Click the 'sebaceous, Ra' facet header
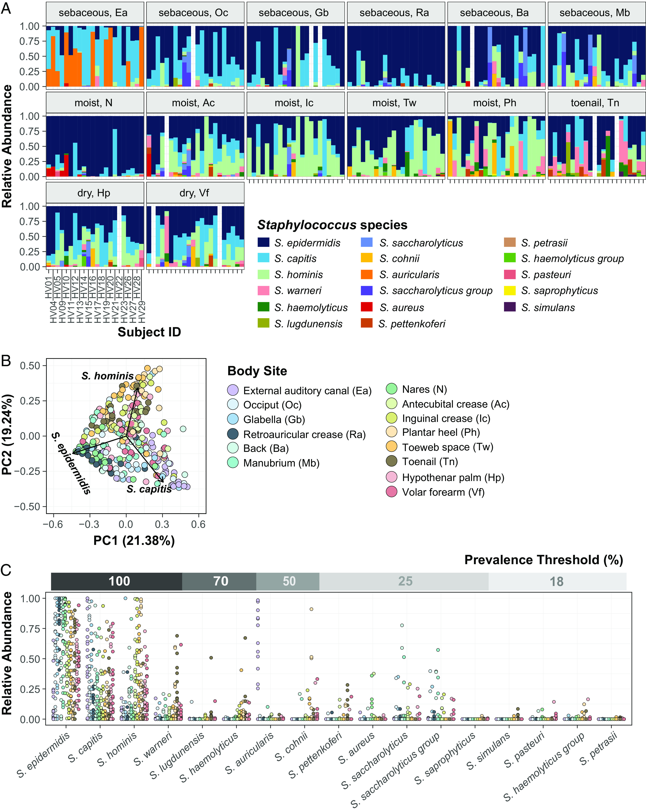 click(396, 13)
